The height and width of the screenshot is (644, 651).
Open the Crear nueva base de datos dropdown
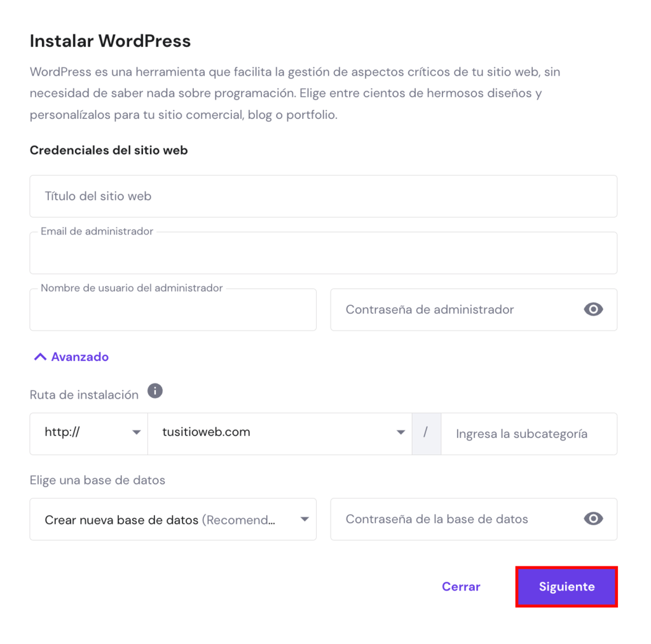click(165, 519)
